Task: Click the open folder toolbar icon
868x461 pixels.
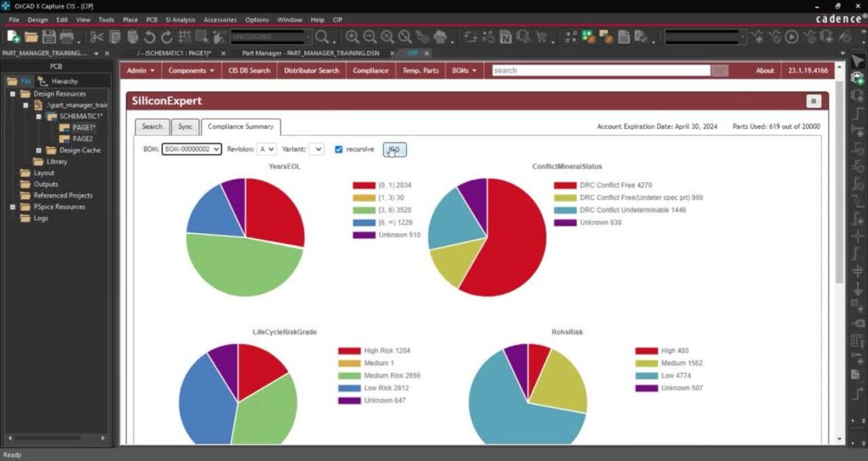Action: pos(31,37)
